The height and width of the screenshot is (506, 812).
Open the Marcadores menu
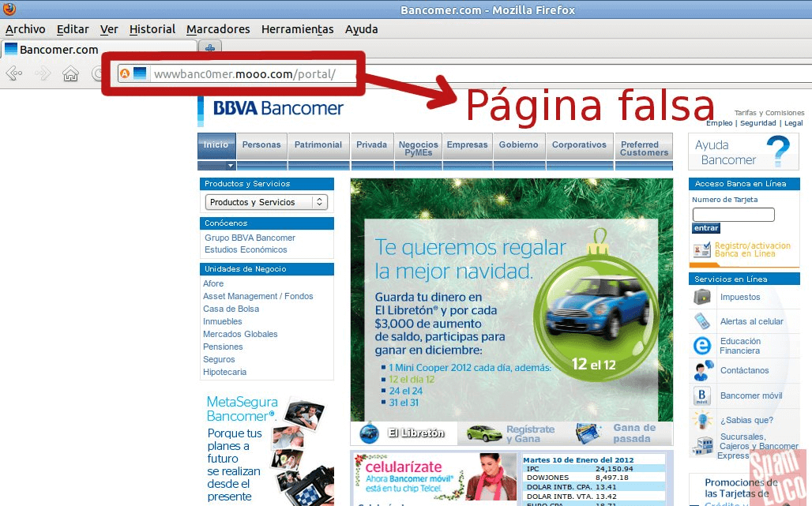tap(218, 29)
